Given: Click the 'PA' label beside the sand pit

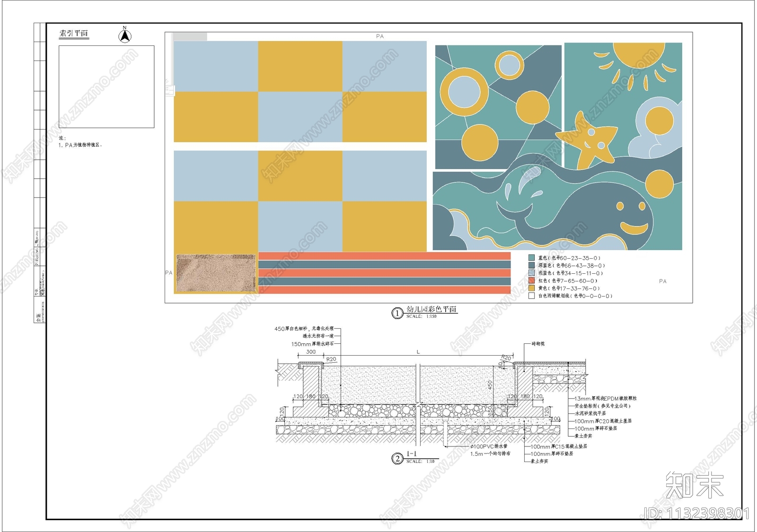Looking at the screenshot, I should tap(169, 273).
